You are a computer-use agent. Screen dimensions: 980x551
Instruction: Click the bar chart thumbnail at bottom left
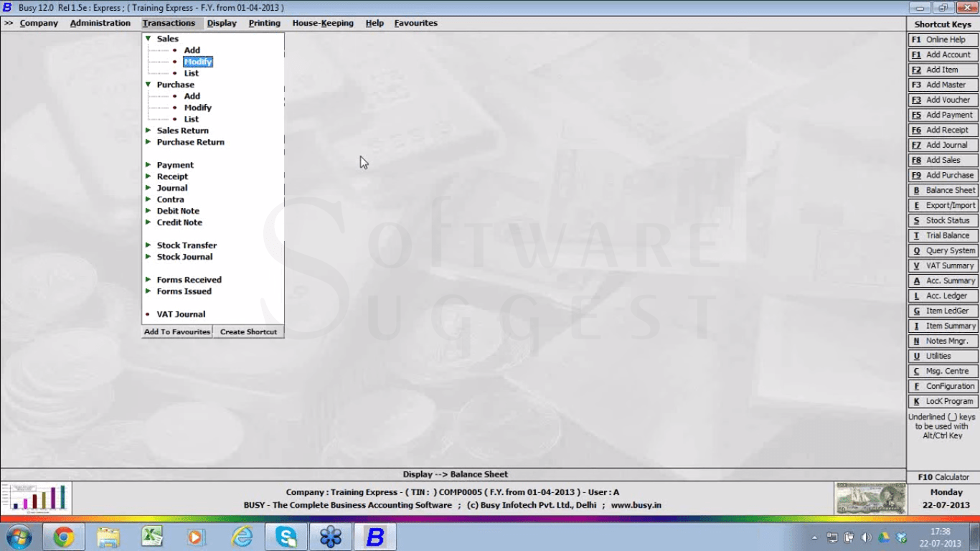36,498
